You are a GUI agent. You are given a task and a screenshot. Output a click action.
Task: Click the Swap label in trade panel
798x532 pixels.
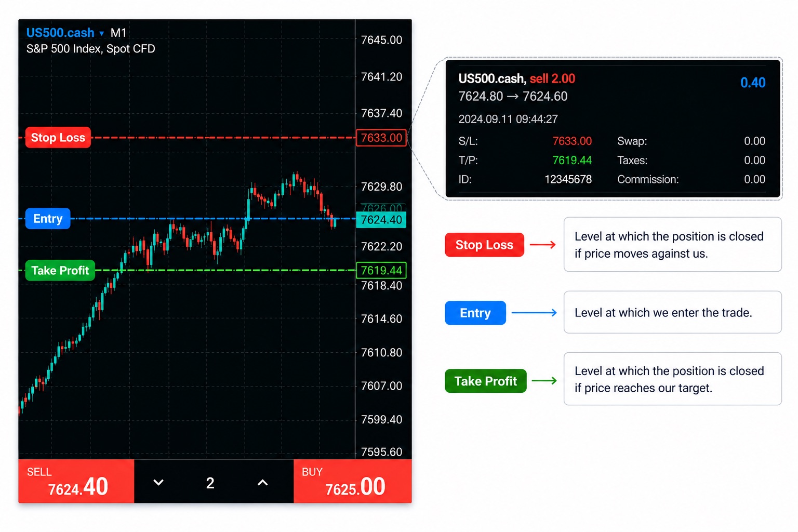632,141
